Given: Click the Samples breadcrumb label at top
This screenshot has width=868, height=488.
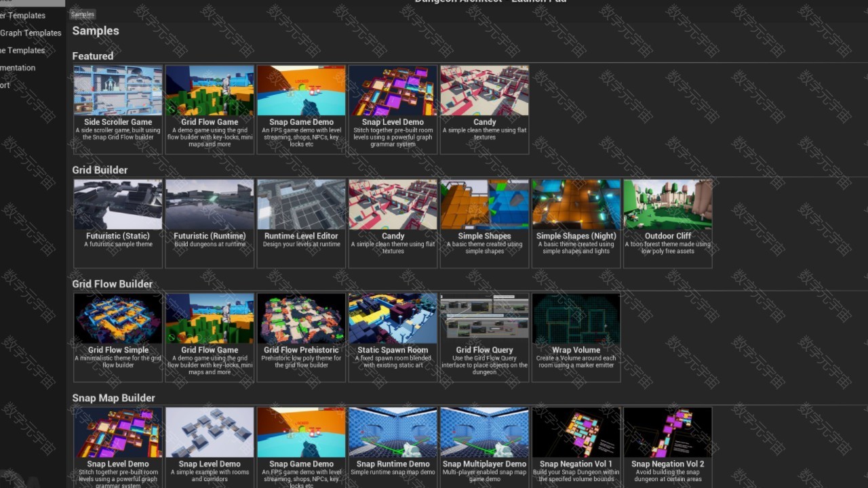Looking at the screenshot, I should [83, 14].
